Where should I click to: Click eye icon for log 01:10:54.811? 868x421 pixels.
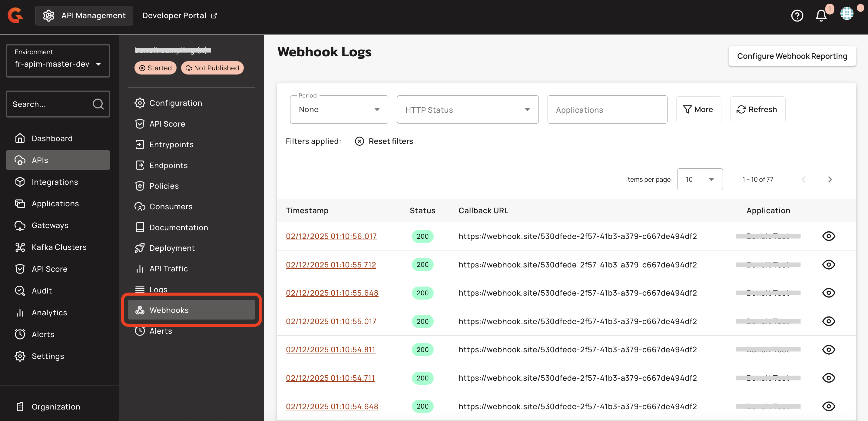tap(828, 350)
